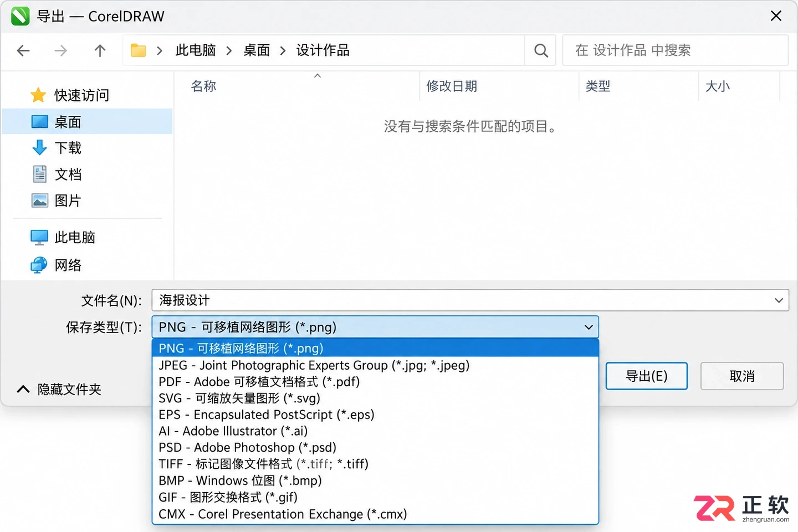Select AI - Adobe Illustrator option
The width and height of the screenshot is (798, 532).
375,431
